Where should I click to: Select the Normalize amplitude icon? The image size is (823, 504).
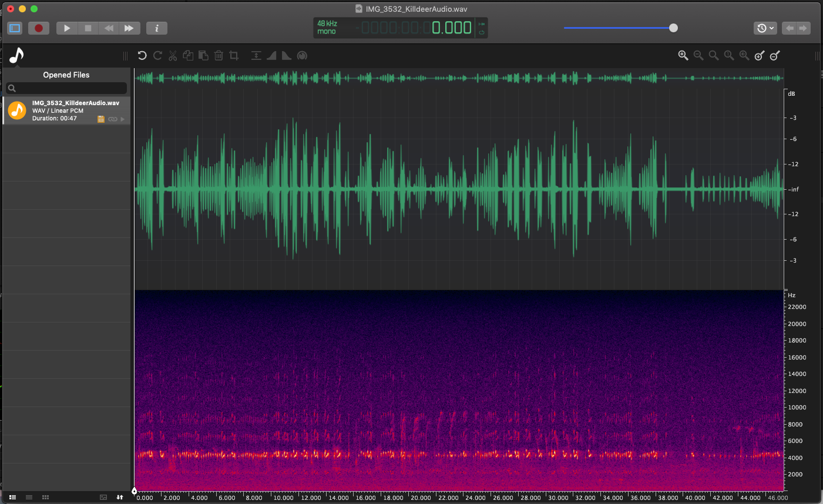click(256, 55)
